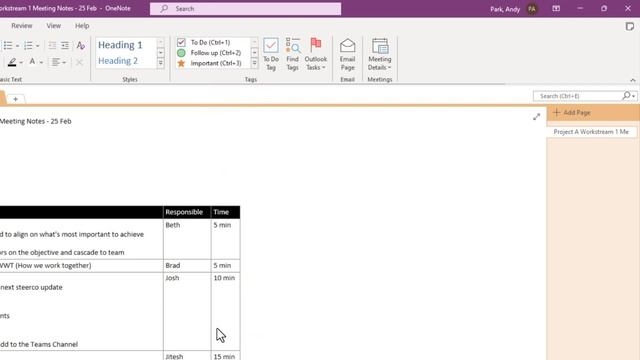Image resolution: width=640 pixels, height=360 pixels.
Task: Open font color dropdown arrow
Action: pyautogui.click(x=41, y=62)
